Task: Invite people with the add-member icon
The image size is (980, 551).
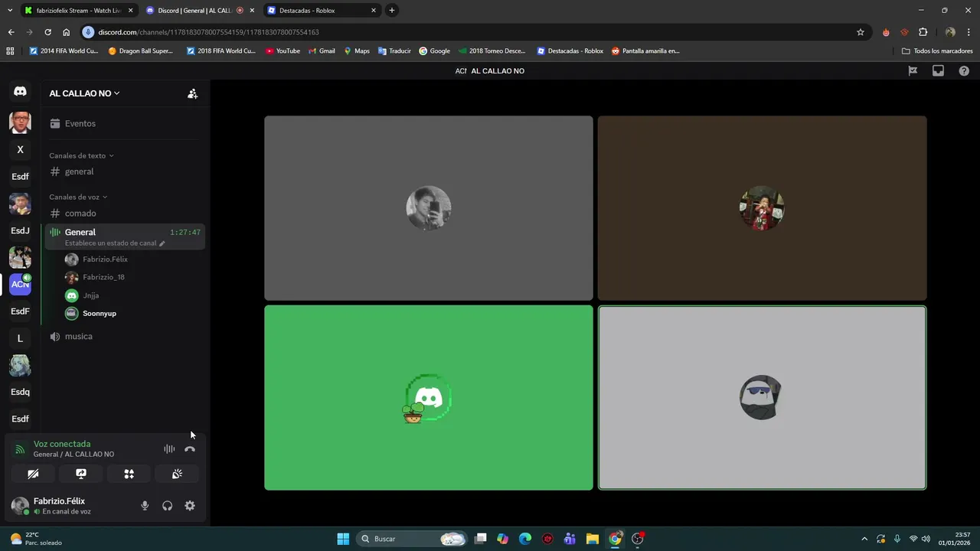Action: (x=192, y=93)
